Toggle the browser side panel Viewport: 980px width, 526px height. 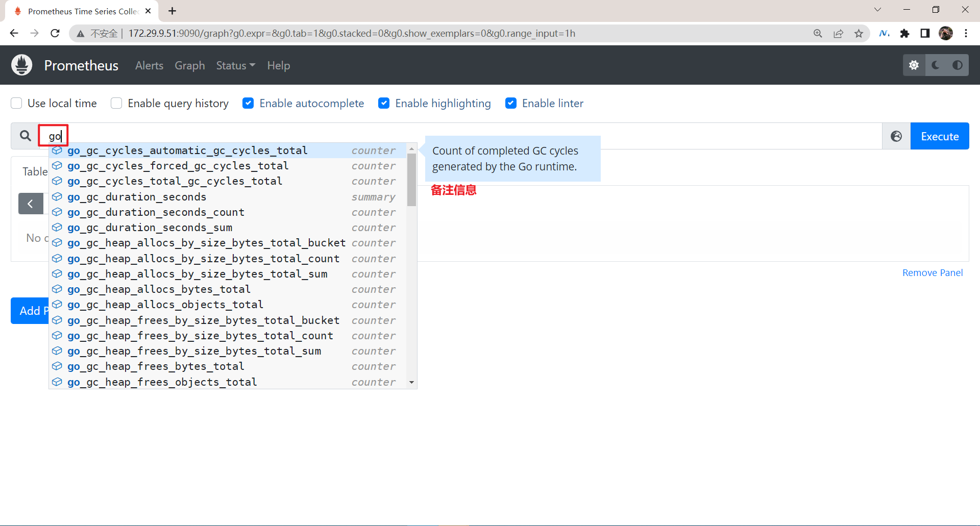(x=925, y=33)
